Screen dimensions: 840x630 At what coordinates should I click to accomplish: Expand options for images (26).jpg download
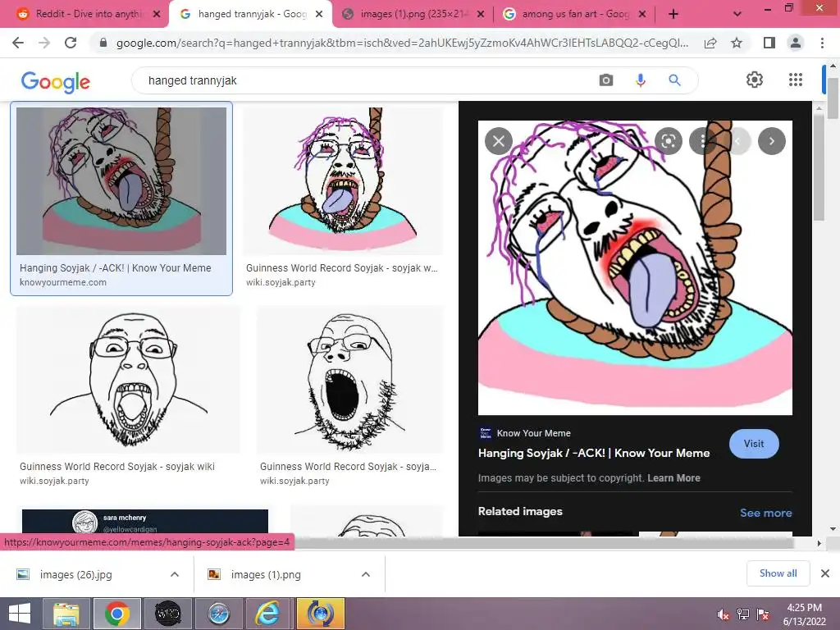coord(175,574)
